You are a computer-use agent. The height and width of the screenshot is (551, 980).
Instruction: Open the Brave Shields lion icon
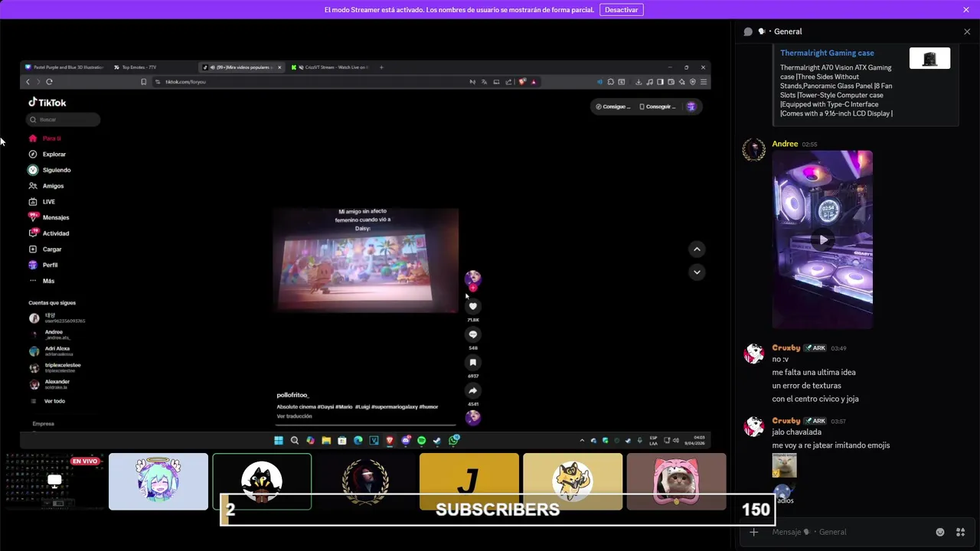522,82
